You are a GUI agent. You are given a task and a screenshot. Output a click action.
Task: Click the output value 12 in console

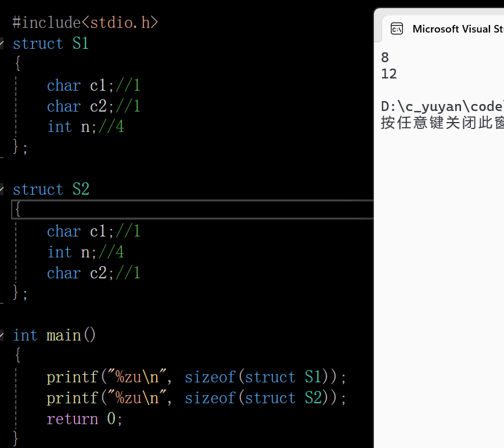tap(389, 74)
